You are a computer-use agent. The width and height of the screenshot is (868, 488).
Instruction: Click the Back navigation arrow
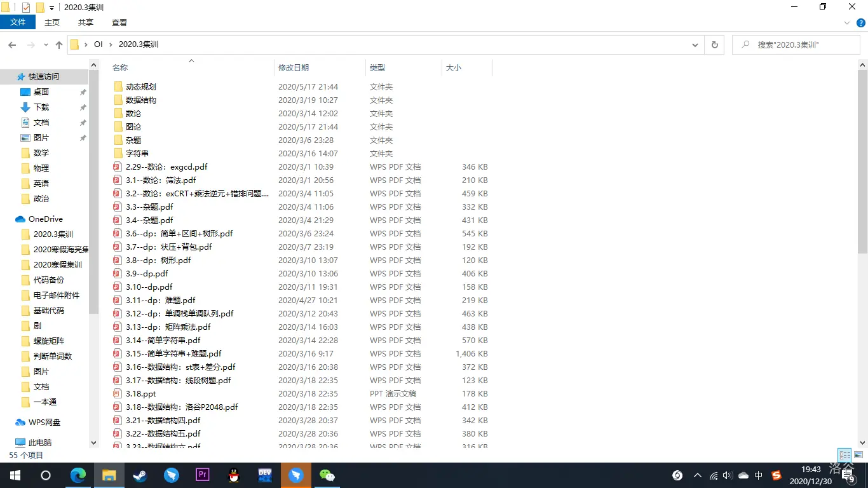(12, 45)
